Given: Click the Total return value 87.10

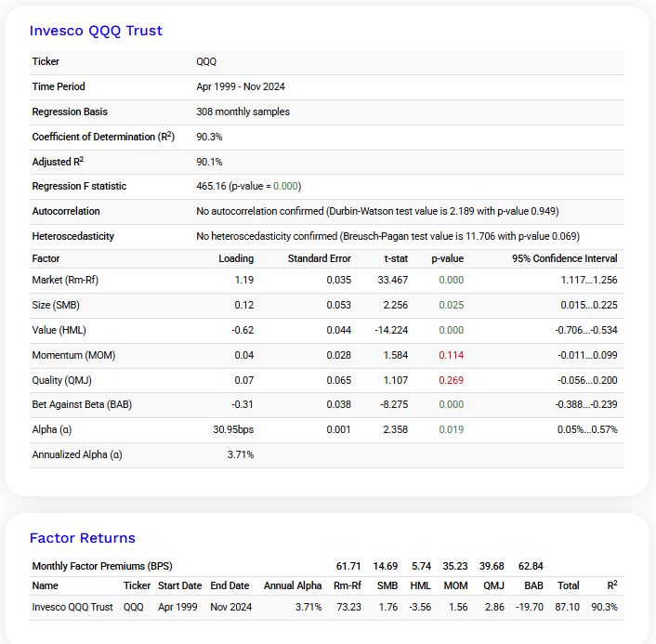Looking at the screenshot, I should tap(568, 607).
